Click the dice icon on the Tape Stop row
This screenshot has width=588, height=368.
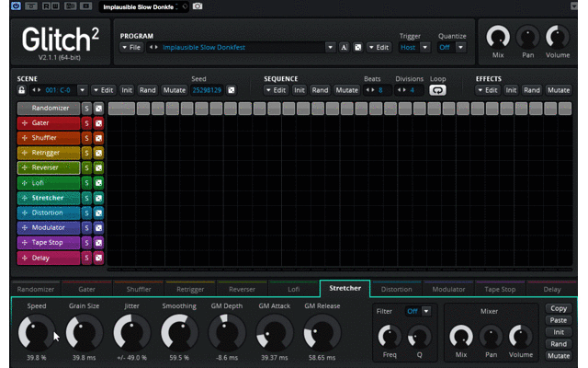[98, 243]
